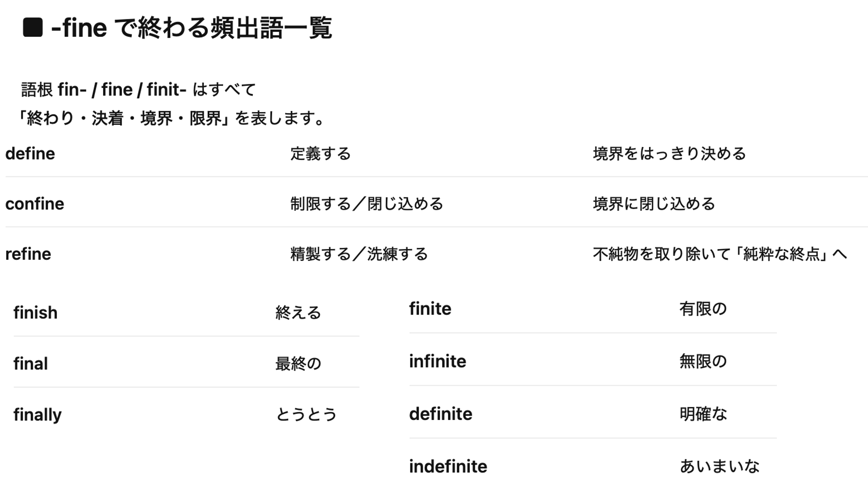This screenshot has width=868, height=490.
Task: Click the word 'finite' in the right table
Action: (x=430, y=309)
